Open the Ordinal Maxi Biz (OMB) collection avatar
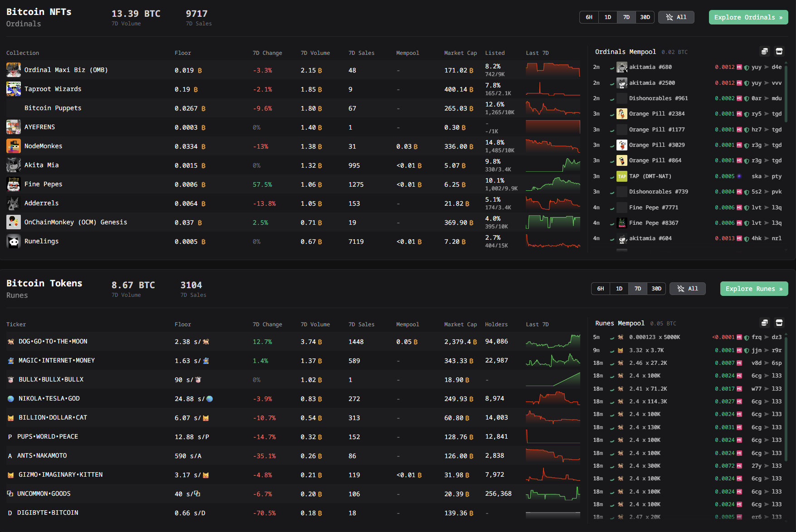The width and height of the screenshot is (796, 532). 14,70
